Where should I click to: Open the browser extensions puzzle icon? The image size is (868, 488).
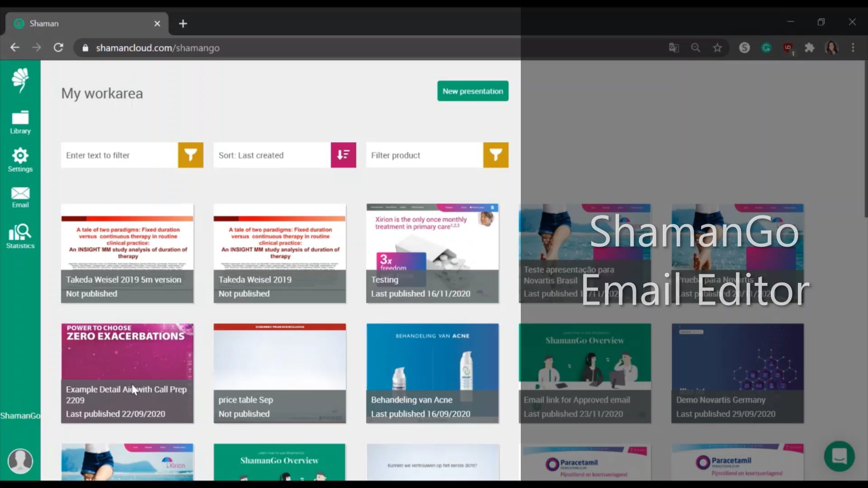coord(810,47)
